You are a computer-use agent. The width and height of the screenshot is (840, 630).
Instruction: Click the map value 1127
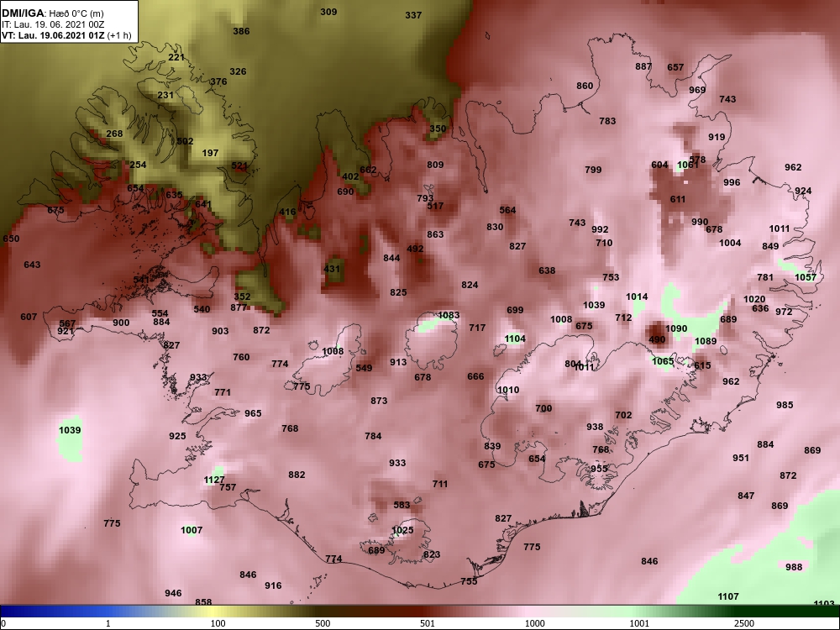(214, 480)
